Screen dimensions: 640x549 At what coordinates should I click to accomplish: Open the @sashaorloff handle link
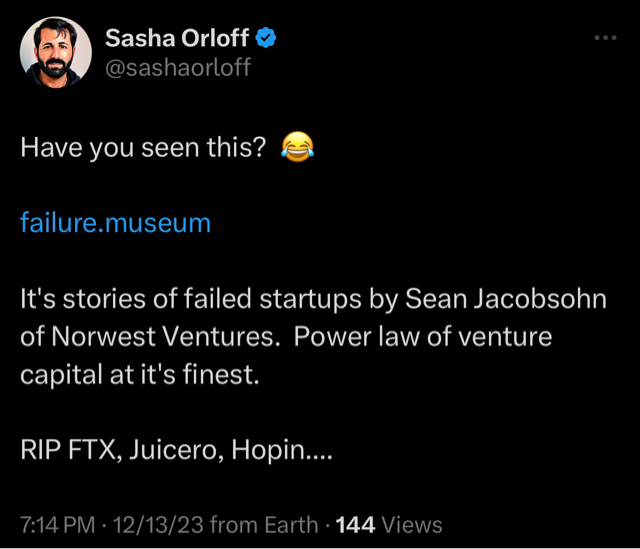[178, 67]
